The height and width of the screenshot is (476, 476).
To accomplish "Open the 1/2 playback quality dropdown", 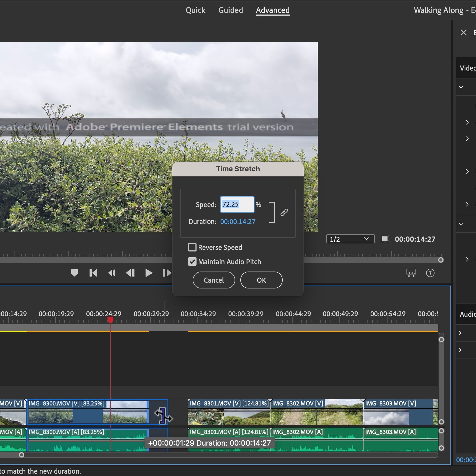I will tap(350, 239).
